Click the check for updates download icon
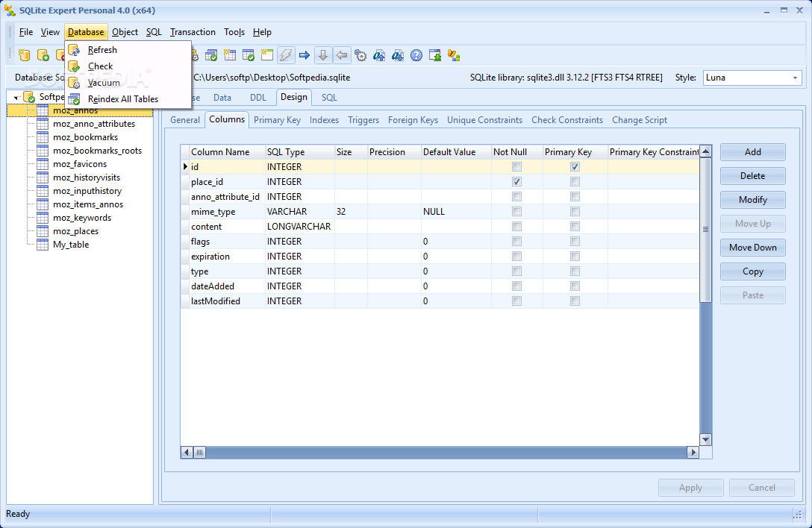This screenshot has width=812, height=528. click(x=435, y=55)
